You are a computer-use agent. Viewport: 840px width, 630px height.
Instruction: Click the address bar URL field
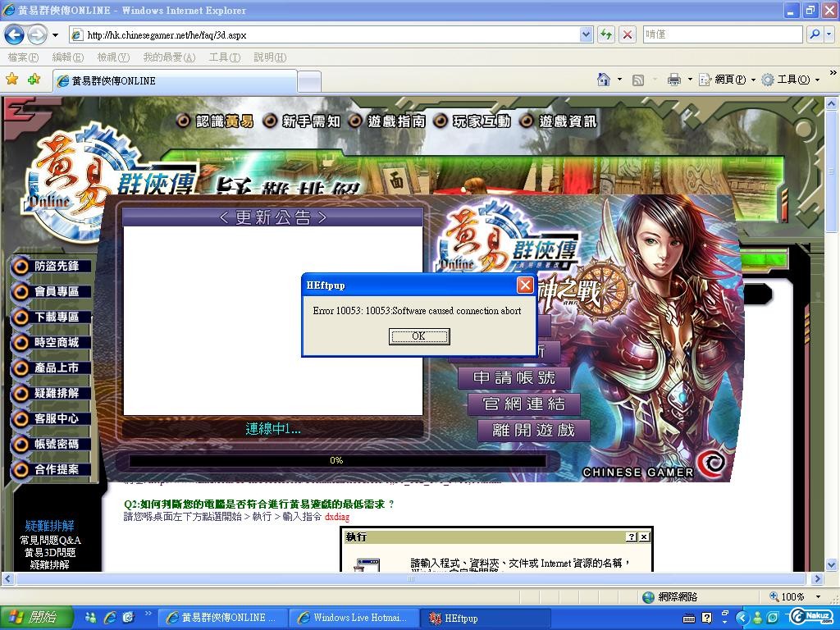pos(325,35)
